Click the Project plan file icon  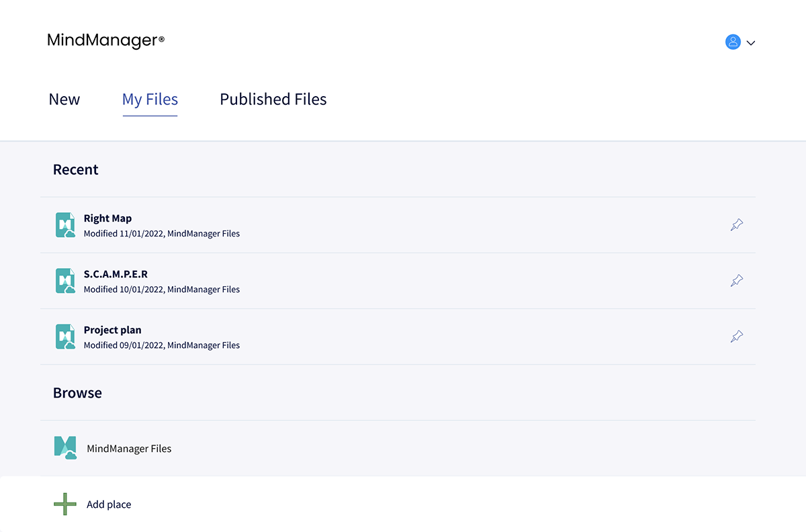pyautogui.click(x=65, y=337)
